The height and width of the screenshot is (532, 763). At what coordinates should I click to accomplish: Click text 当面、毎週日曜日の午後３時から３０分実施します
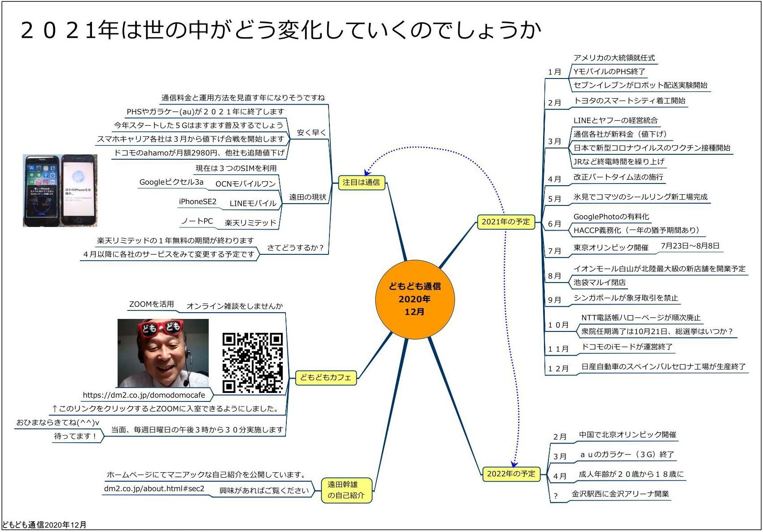197,430
